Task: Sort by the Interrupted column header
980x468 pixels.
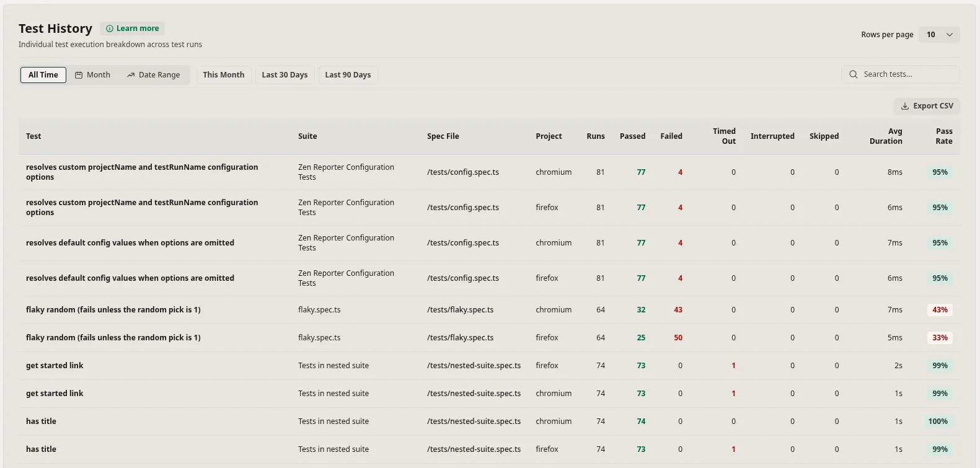Action: 772,136
